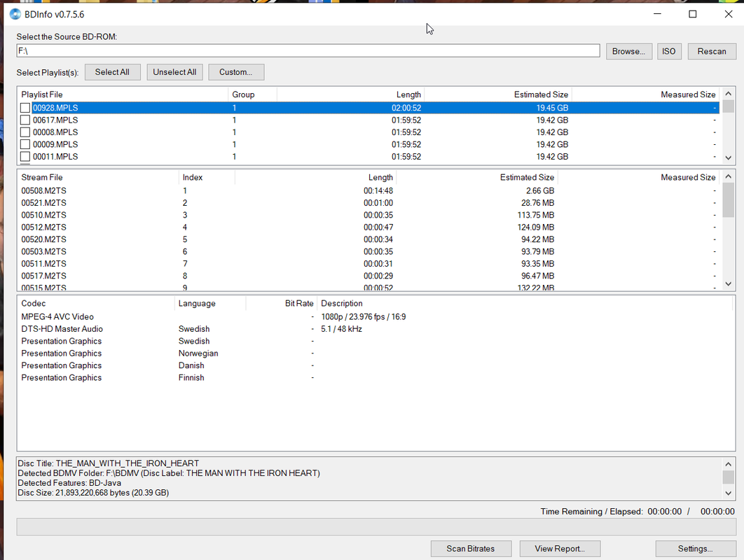The height and width of the screenshot is (560, 744).
Task: Click the stream file list scrollbar thumb
Action: [x=729, y=199]
